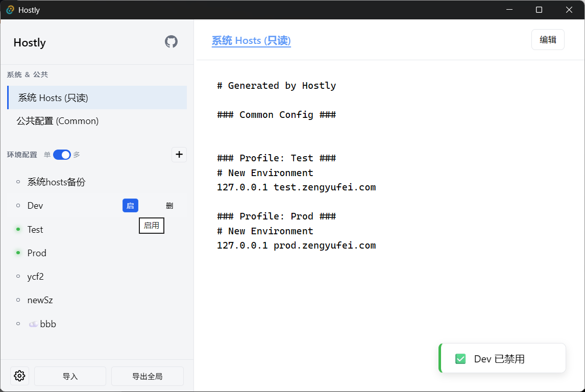Screen dimensions: 585x392
Task: Click the Dev 已禁用 notification toast
Action: 502,358
